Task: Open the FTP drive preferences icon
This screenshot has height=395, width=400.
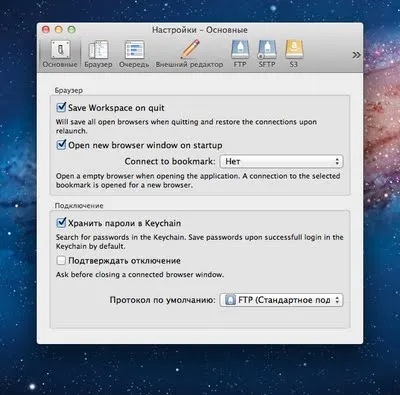Action: tap(240, 50)
